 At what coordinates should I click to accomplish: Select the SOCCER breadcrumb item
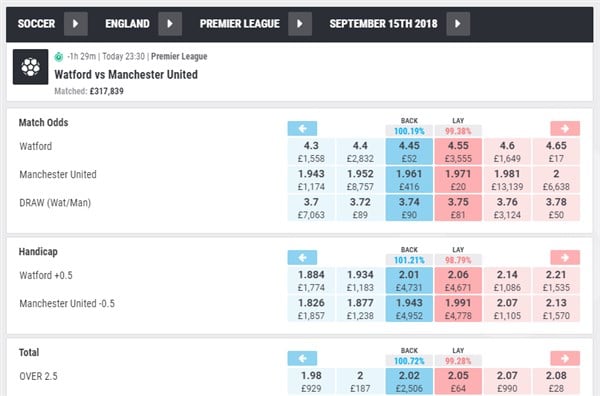[36, 24]
